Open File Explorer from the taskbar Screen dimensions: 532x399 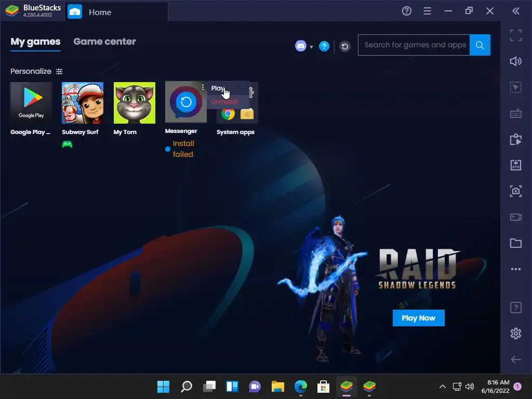click(x=278, y=387)
